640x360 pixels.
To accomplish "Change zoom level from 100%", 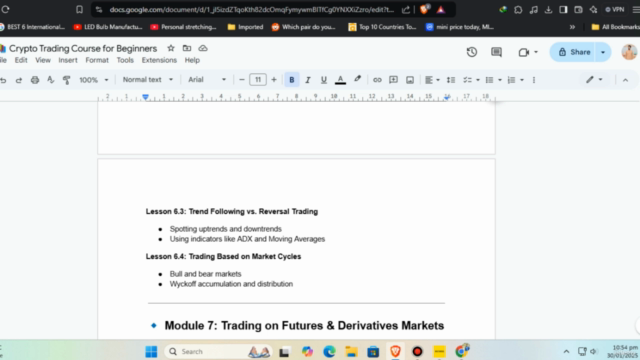I will pos(93,80).
